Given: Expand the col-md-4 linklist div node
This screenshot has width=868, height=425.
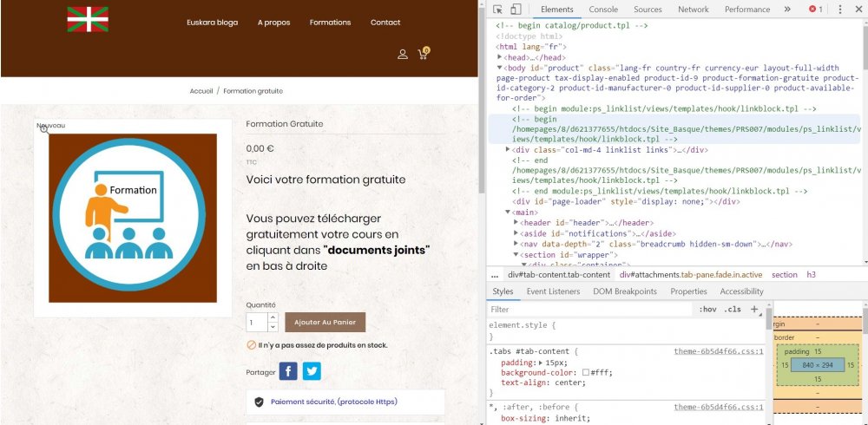Looking at the screenshot, I should pos(508,149).
